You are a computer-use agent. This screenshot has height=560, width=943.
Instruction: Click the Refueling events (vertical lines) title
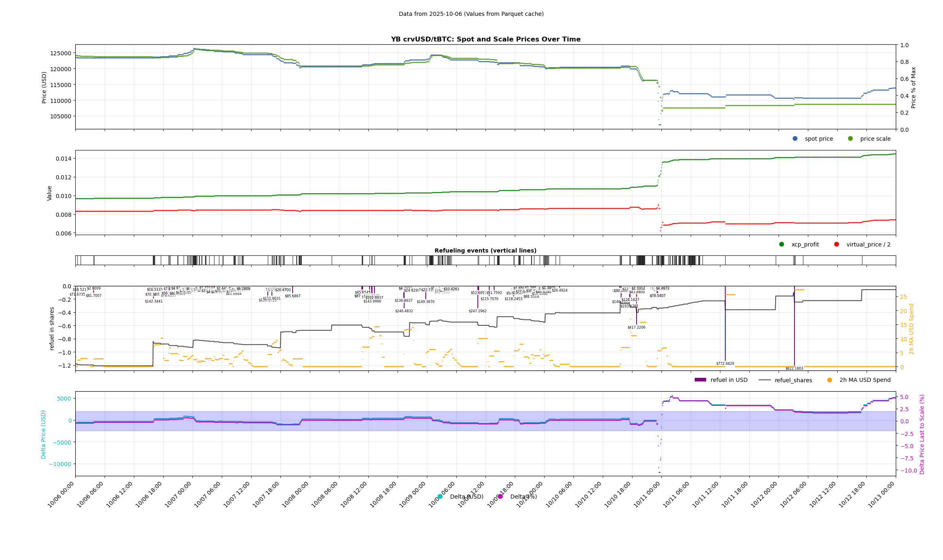(485, 251)
